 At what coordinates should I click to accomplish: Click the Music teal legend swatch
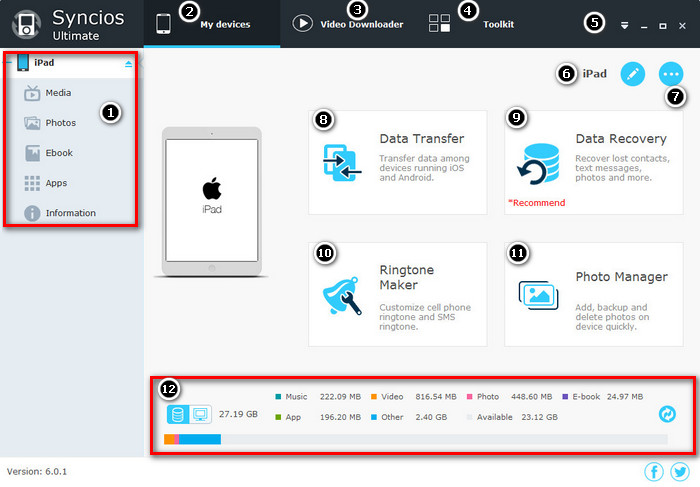(278, 396)
